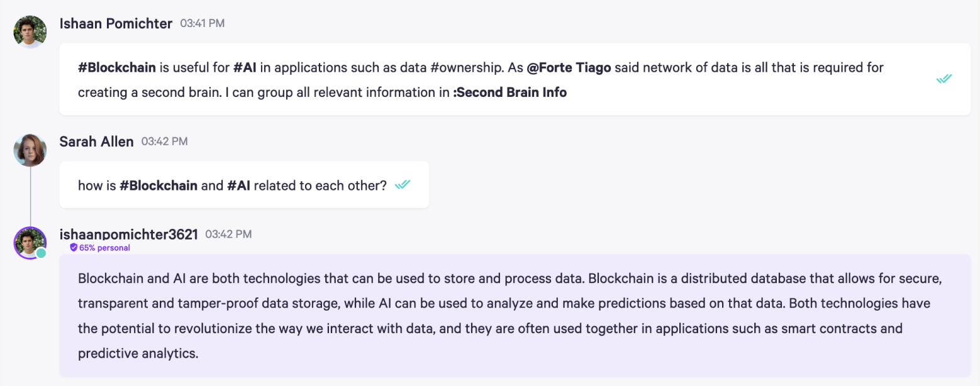Image resolution: width=980 pixels, height=386 pixels.
Task: Open Sarah Allen's profile picture
Action: tap(30, 150)
